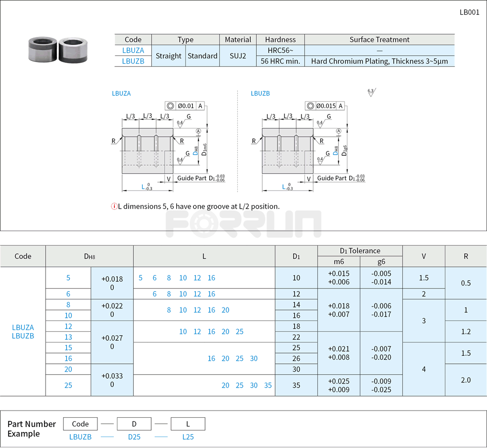
Task: Click the D25 value below the D box
Action: tap(134, 437)
